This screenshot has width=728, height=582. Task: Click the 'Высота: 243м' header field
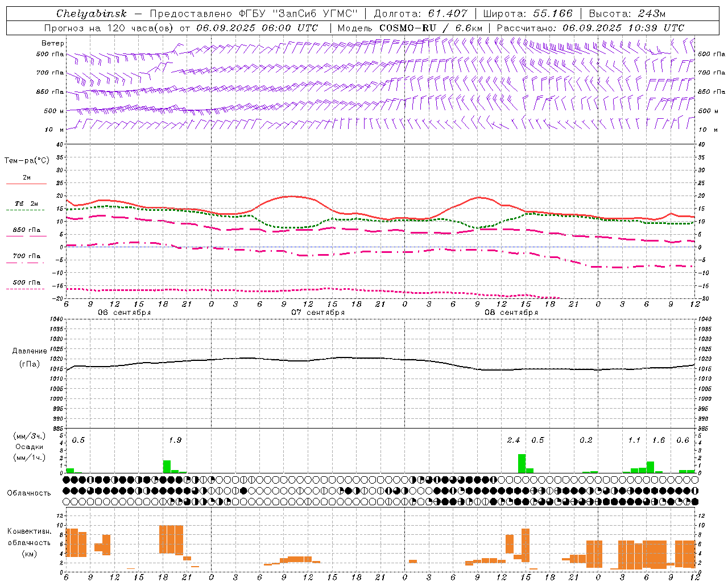[627, 14]
